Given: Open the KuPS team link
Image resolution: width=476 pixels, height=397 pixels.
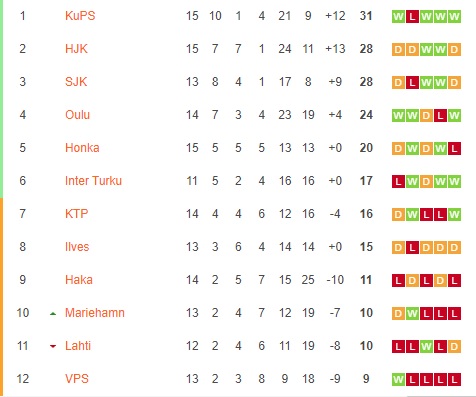Looking at the screenshot, I should click(80, 16).
